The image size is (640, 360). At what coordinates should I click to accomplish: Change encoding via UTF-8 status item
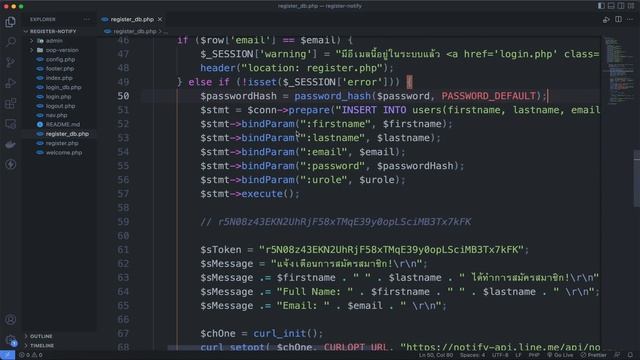tap(500, 355)
